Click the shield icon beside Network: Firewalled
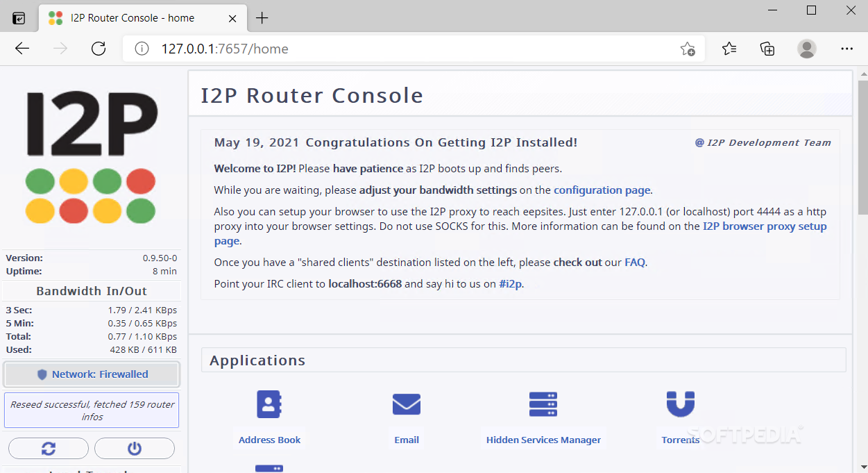The height and width of the screenshot is (473, 868). [42, 374]
